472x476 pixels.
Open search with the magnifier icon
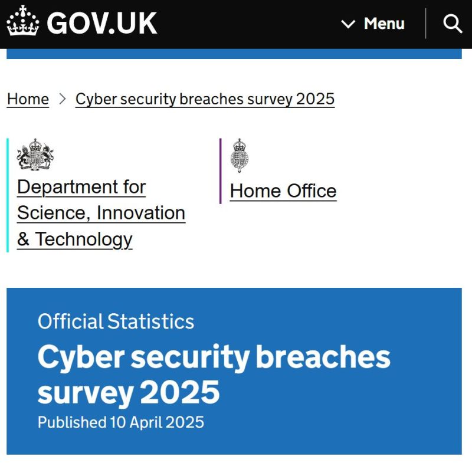coord(453,24)
